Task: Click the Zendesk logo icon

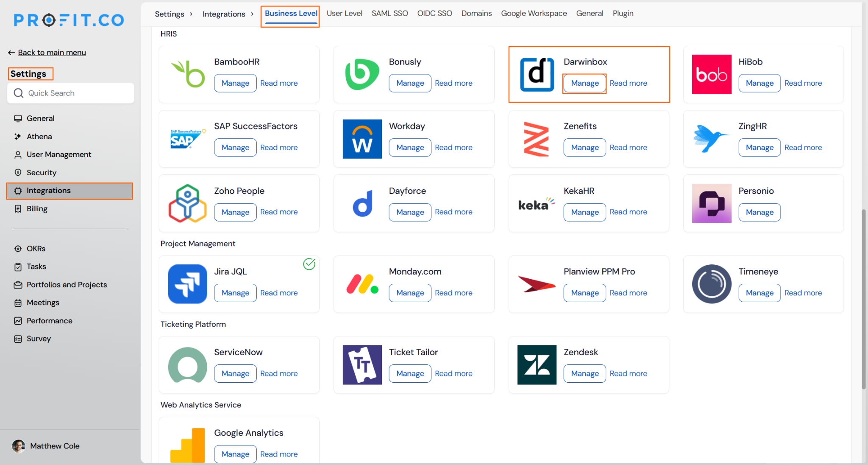Action: point(537,364)
